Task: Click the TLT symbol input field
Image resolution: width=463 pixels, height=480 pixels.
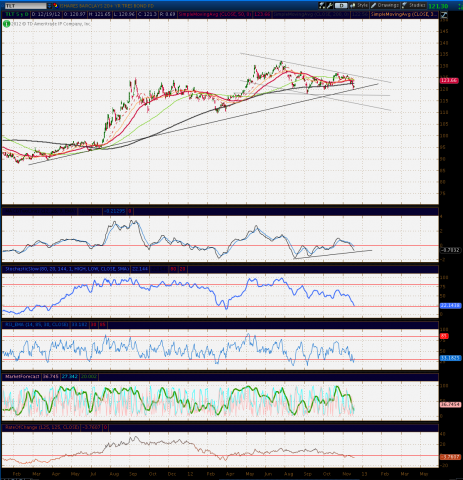Action: coord(25,6)
